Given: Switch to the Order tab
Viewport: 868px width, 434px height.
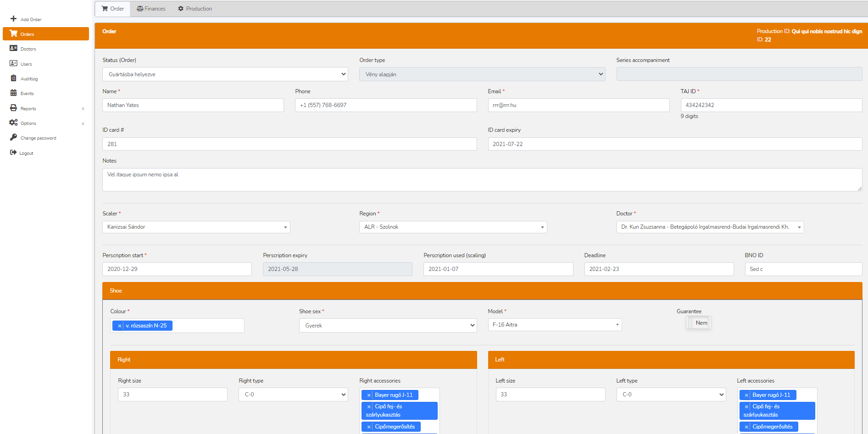Looking at the screenshot, I should point(113,9).
